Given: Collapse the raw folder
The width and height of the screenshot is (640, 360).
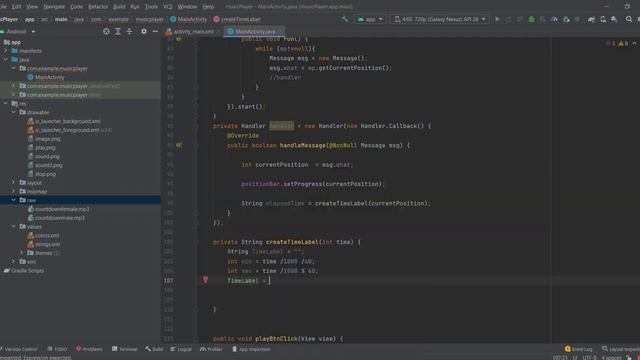Looking at the screenshot, I should pos(13,200).
